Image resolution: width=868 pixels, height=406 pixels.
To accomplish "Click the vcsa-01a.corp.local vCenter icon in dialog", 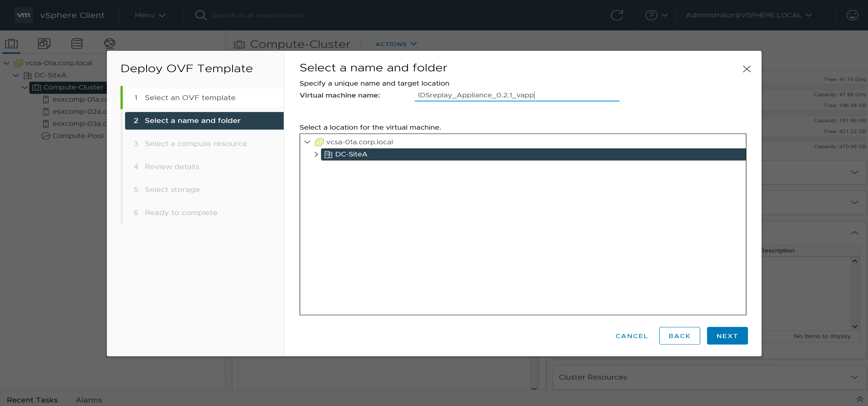I will [319, 142].
